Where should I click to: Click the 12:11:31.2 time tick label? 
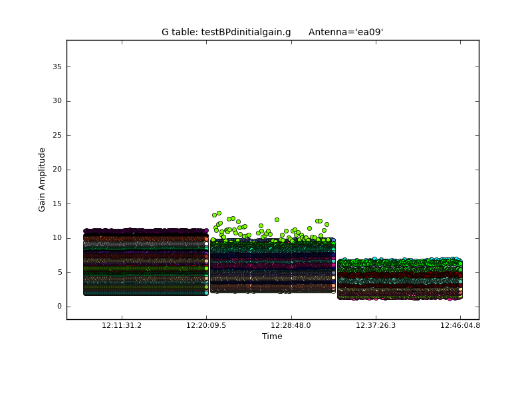121,326
